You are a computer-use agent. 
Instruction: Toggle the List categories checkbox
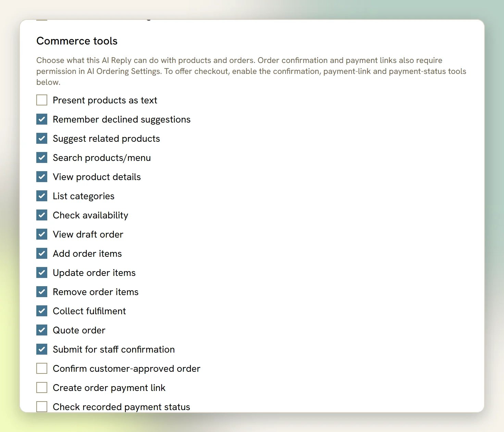pos(42,196)
